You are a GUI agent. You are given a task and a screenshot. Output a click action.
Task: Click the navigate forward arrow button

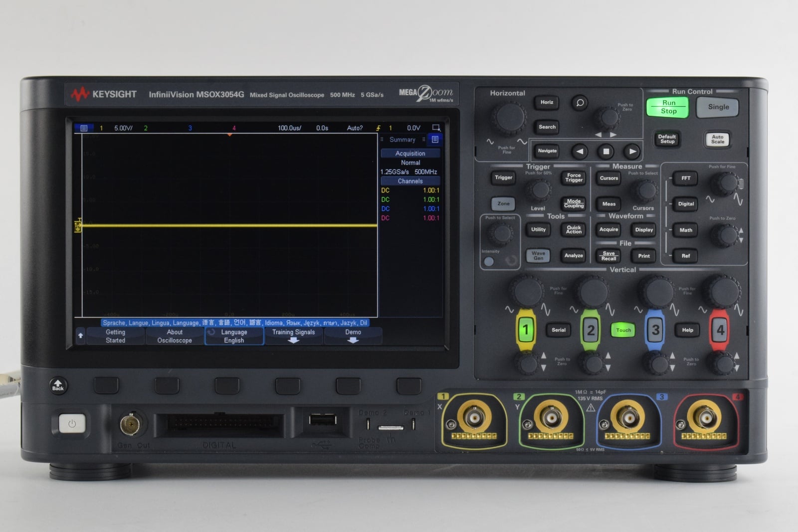632,151
